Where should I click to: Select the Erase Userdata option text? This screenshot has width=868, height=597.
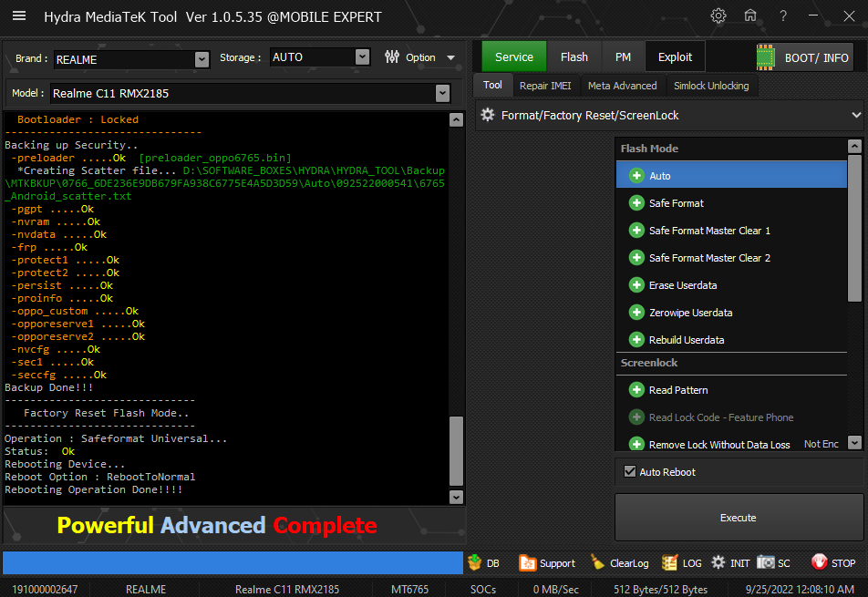(x=683, y=285)
